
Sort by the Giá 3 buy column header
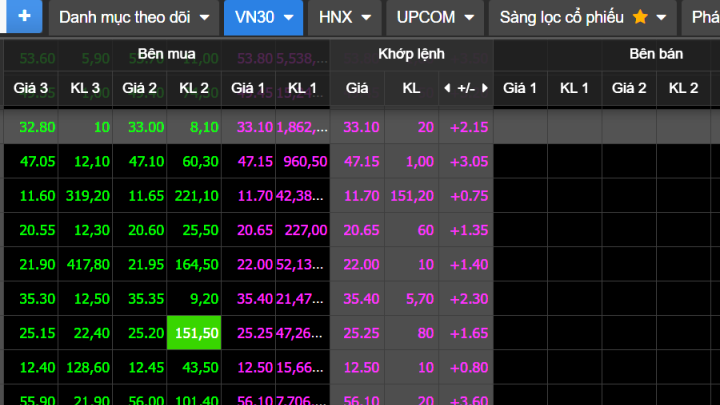click(x=31, y=88)
